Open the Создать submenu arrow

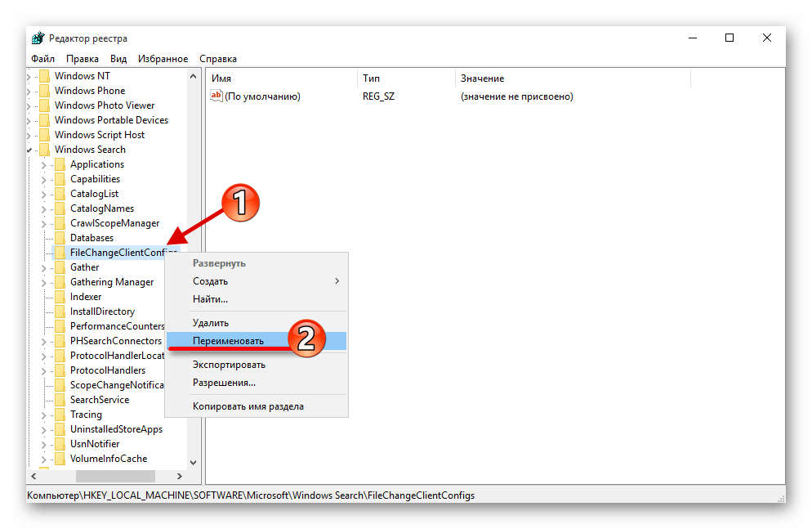[337, 281]
